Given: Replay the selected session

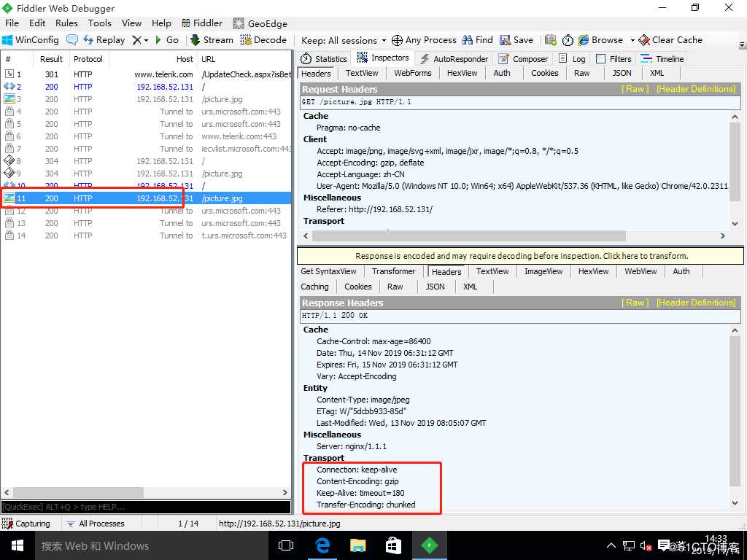Looking at the screenshot, I should (104, 40).
